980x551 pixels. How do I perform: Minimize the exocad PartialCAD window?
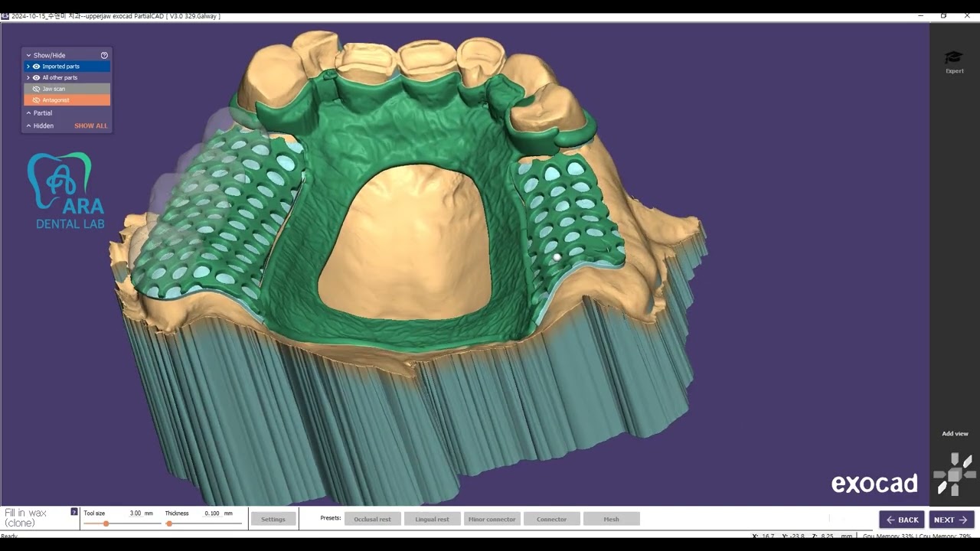click(920, 15)
